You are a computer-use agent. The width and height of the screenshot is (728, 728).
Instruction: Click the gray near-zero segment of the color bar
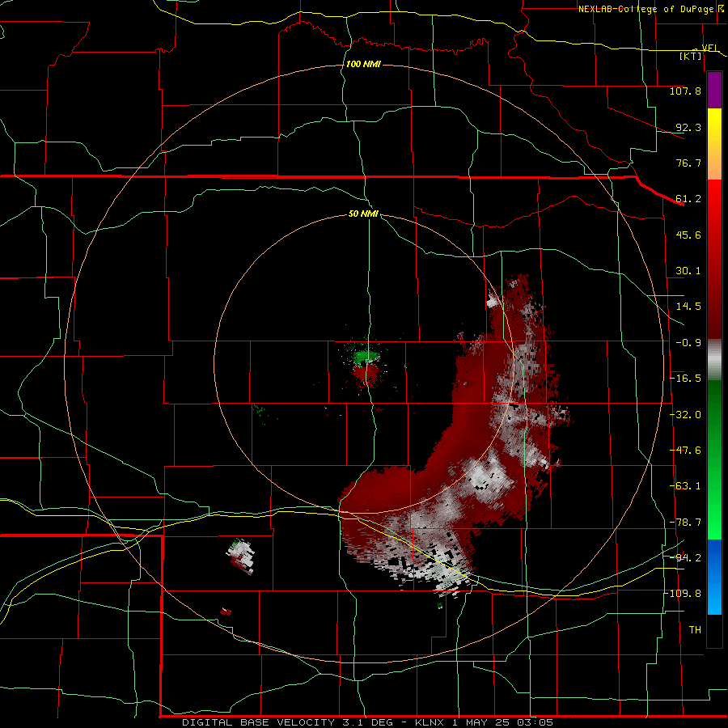[714, 359]
